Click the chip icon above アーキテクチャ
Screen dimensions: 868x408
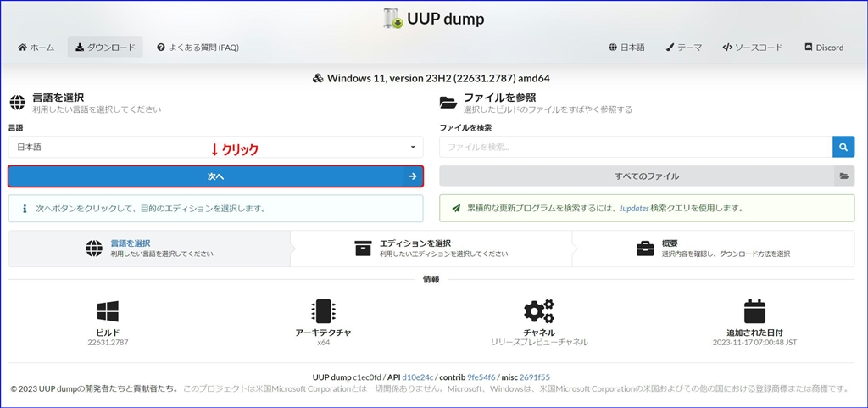pos(323,311)
